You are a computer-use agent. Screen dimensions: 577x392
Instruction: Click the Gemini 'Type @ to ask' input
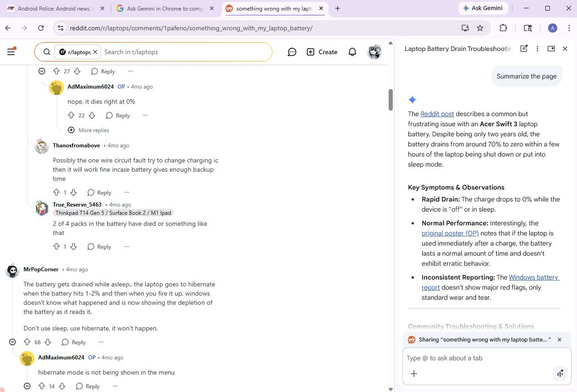point(486,358)
